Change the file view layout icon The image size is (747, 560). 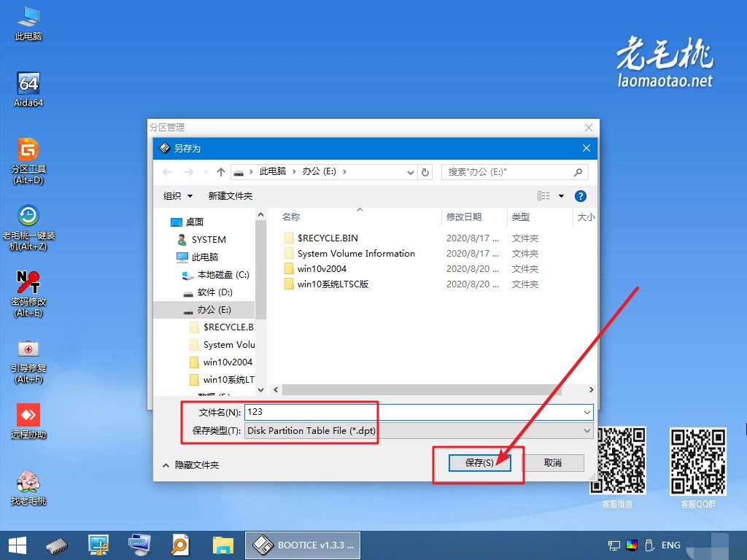(543, 195)
